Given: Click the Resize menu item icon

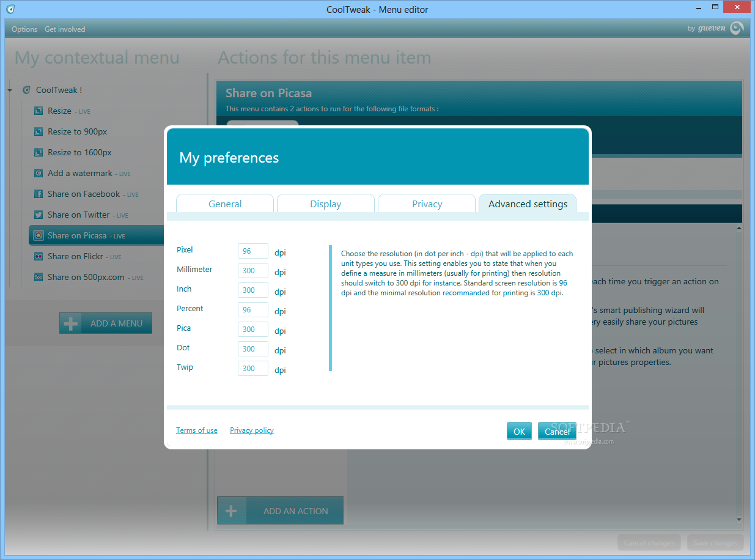Looking at the screenshot, I should pos(38,111).
